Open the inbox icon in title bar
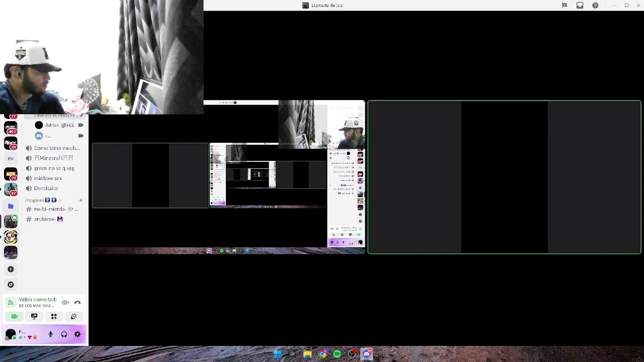The width and height of the screenshot is (644, 362). 580,6
